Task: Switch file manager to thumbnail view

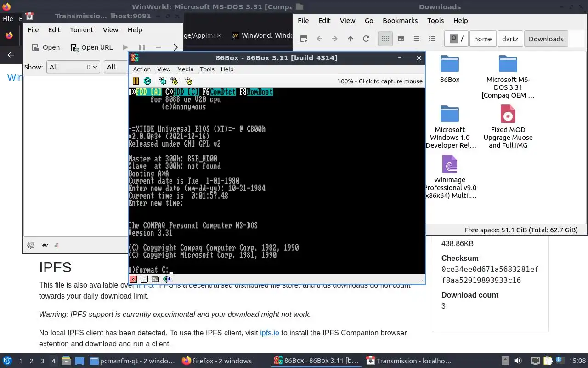Action: (x=401, y=39)
